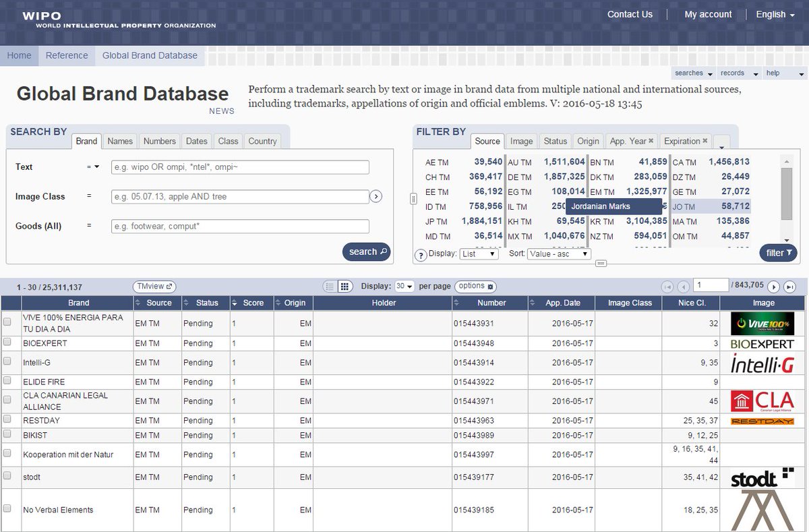Switch to Names search tab
809x532 pixels.
point(120,141)
